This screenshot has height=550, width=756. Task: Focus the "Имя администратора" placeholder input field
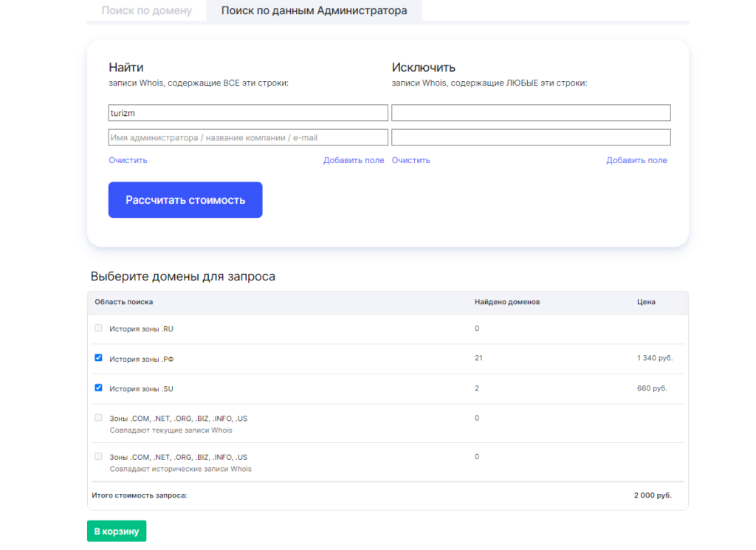[248, 137]
